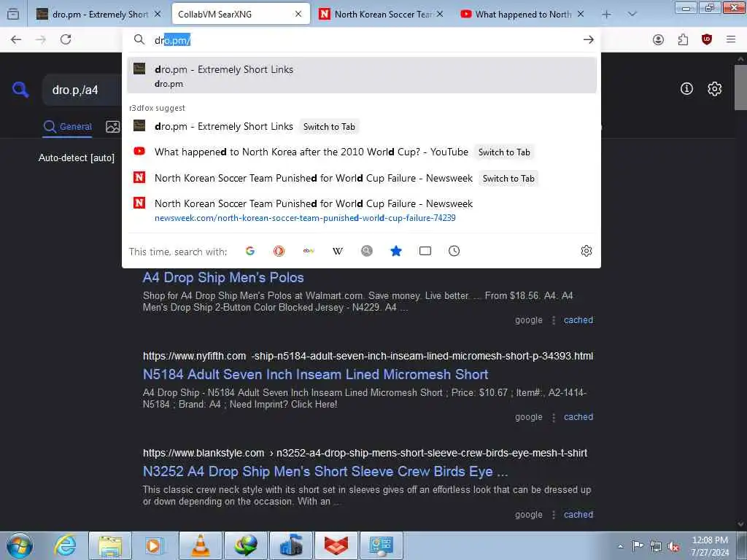Viewport: 747px width, 560px height.
Task: Reload the current page
Action: point(66,39)
